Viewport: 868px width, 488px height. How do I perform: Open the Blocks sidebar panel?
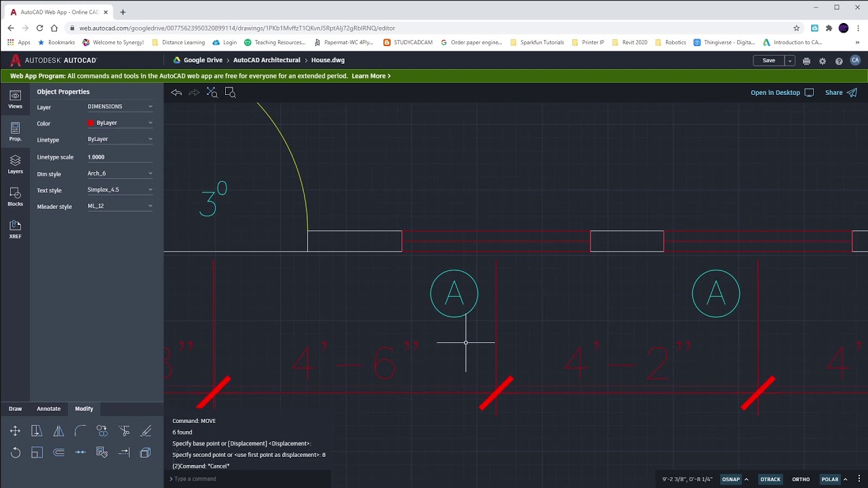pos(15,197)
